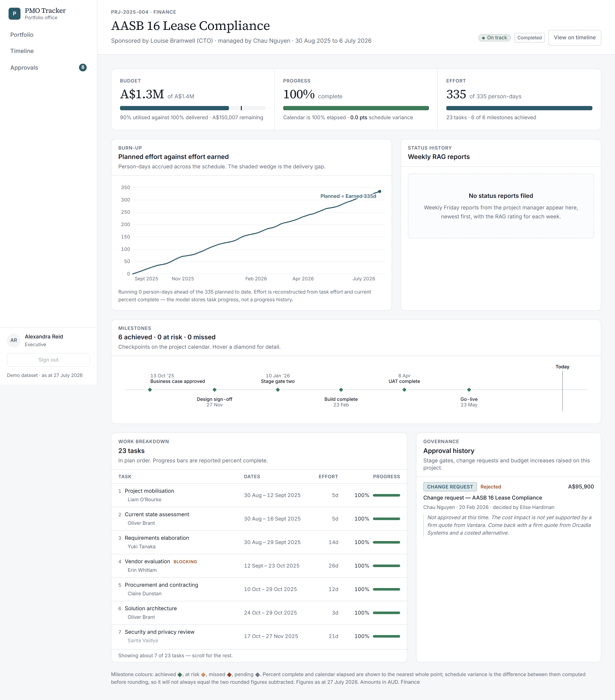Select the Requirements elaboration task

pos(259,542)
